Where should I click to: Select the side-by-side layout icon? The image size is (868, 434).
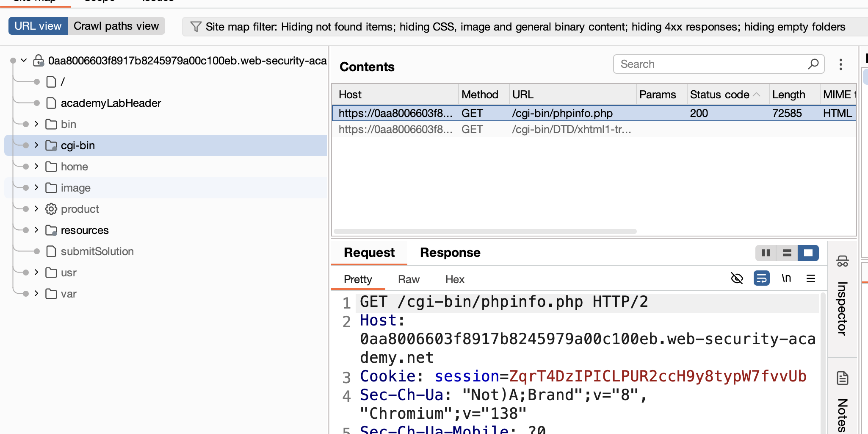coord(766,253)
